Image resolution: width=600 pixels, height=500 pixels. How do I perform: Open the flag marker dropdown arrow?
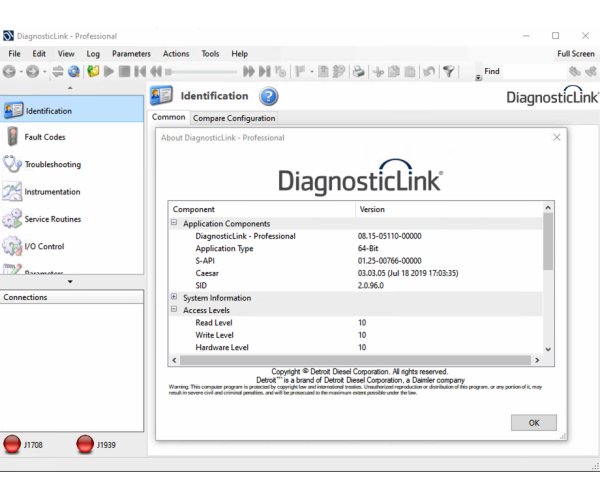tap(312, 72)
